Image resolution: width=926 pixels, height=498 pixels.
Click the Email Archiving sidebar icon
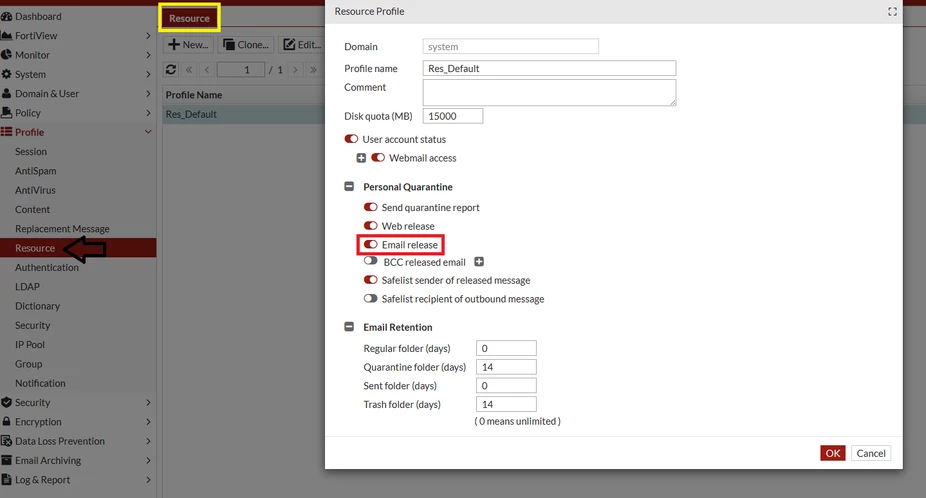[x=6, y=460]
